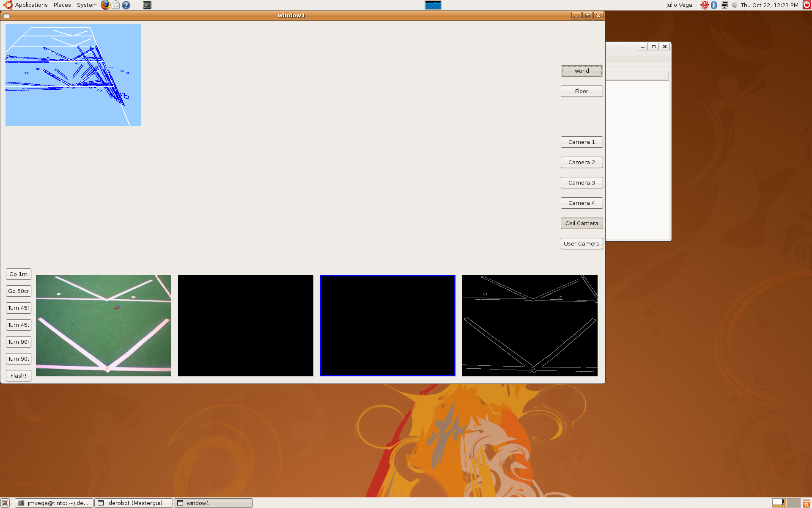
Task: Hit the Flash! button
Action: point(19,375)
